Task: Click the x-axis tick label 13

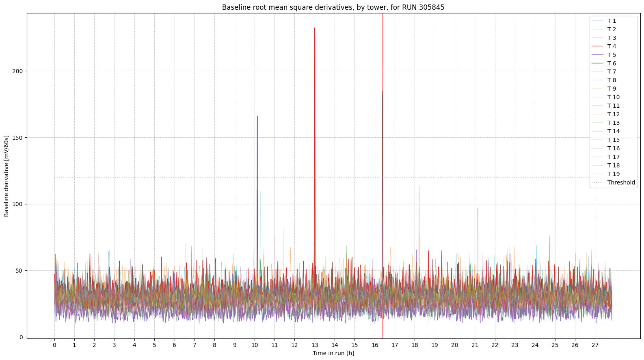Action: click(x=314, y=345)
